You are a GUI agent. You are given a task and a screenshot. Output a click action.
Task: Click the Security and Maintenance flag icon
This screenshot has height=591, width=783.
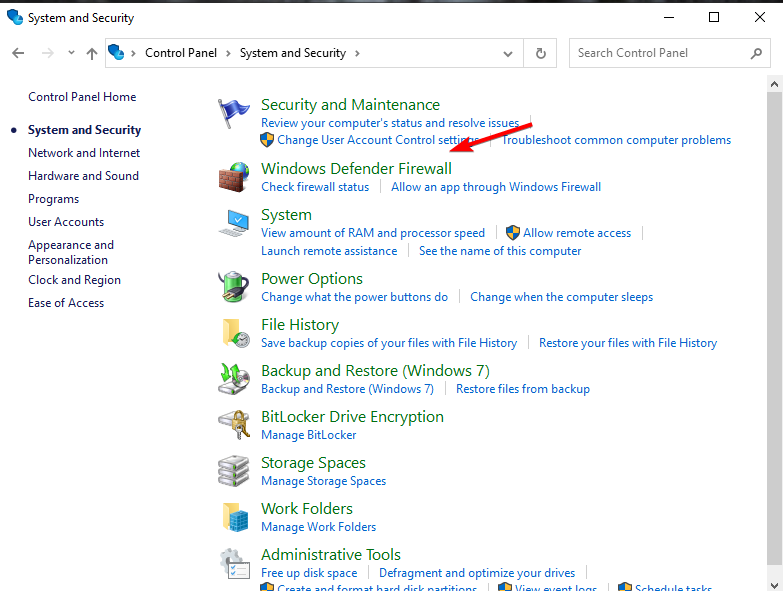[233, 113]
